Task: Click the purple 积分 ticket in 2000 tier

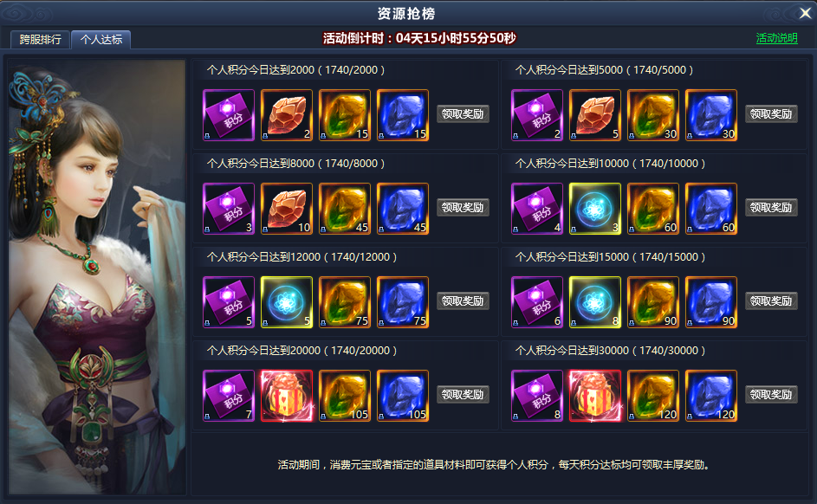Action: tap(229, 115)
